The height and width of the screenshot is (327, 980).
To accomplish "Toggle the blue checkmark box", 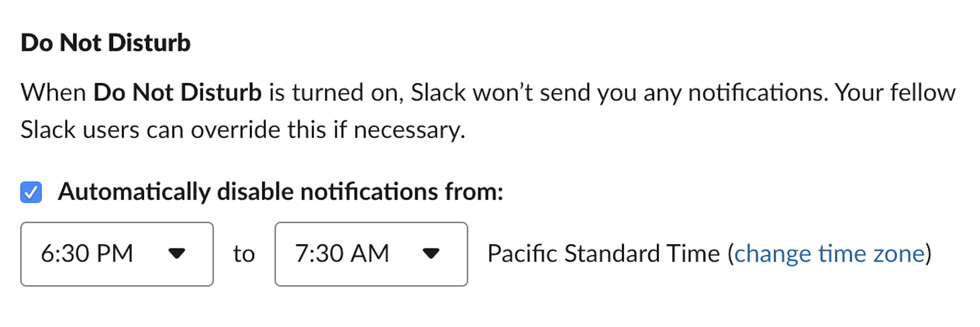I will [31, 192].
